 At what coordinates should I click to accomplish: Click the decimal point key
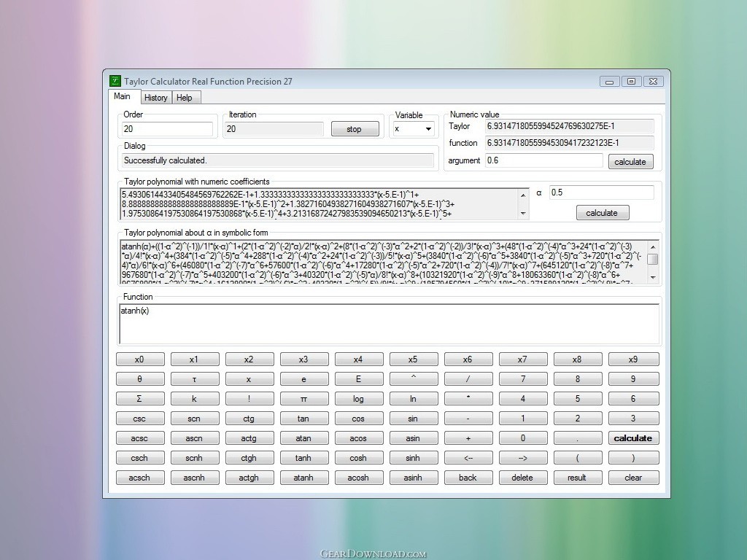click(x=578, y=438)
